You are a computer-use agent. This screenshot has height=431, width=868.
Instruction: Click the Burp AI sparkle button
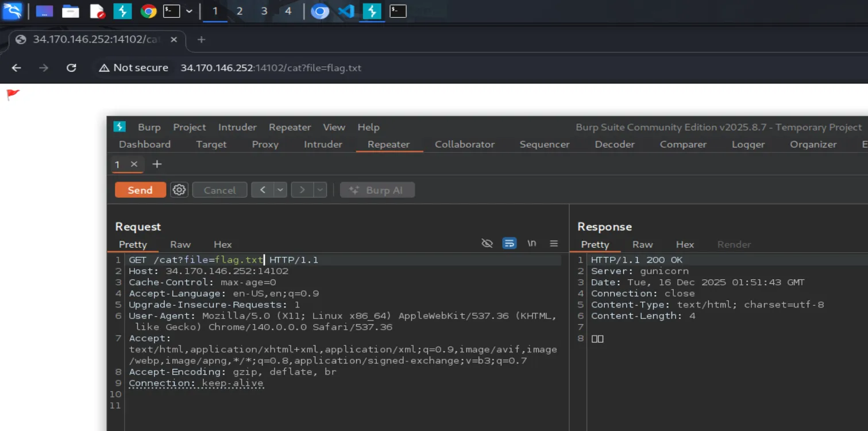[377, 190]
